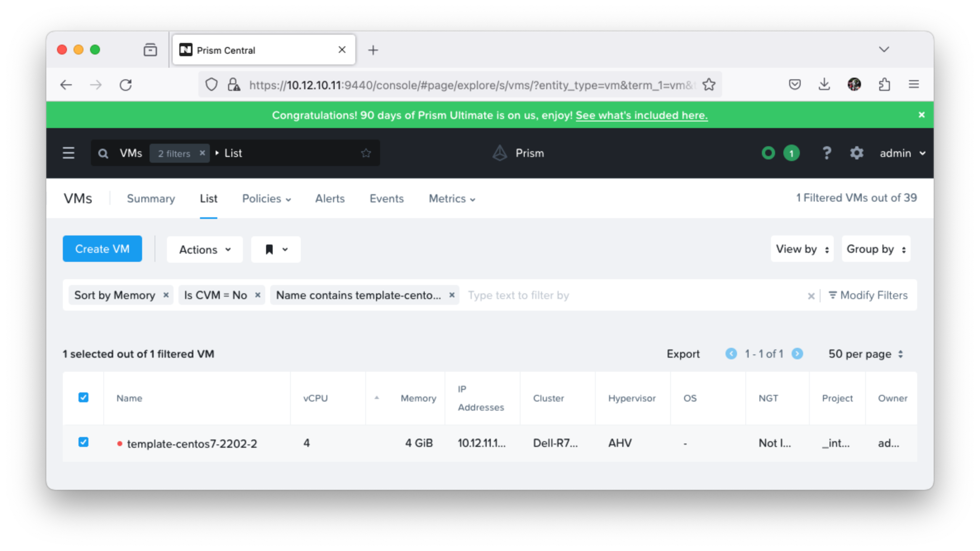
Task: Open See what's included here link
Action: [641, 115]
